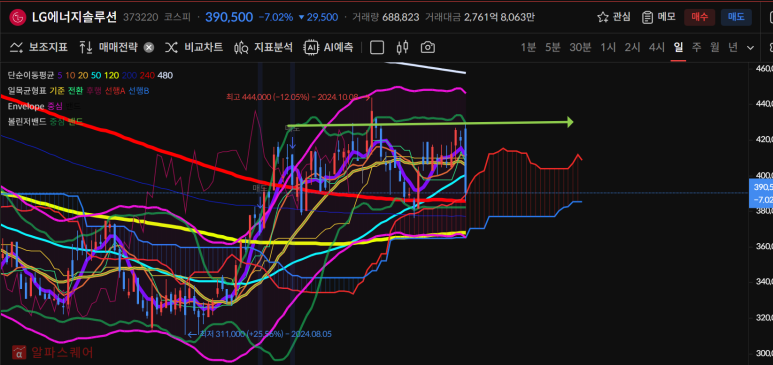Viewport: 773px width, 365px height.
Task: Open 비교차트 compare chart tool
Action: 194,47
